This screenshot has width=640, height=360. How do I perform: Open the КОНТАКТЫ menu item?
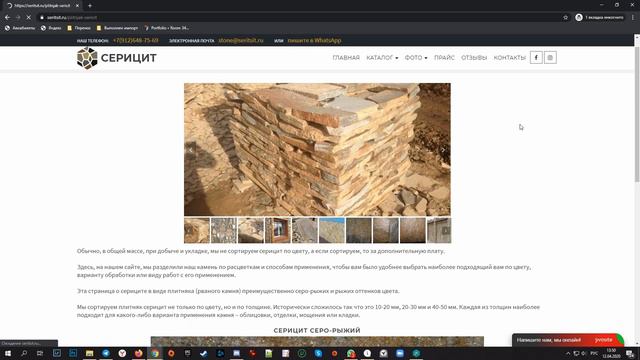tap(510, 58)
